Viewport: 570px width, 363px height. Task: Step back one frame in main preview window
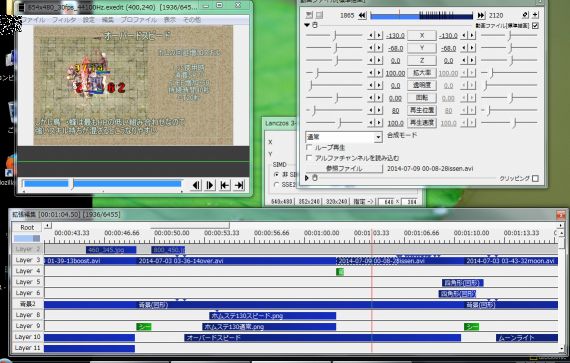pyautogui.click(x=196, y=185)
